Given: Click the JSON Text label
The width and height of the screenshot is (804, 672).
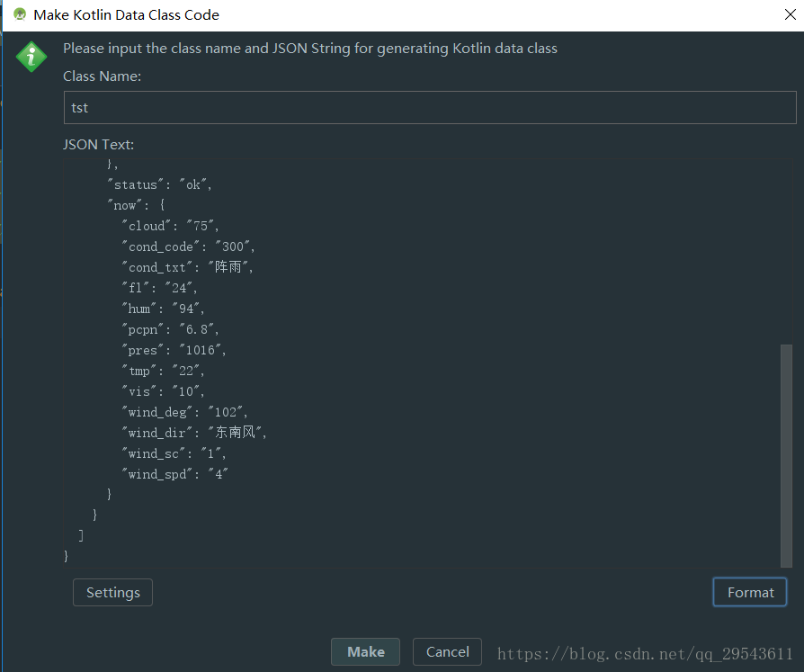Looking at the screenshot, I should tap(98, 145).
